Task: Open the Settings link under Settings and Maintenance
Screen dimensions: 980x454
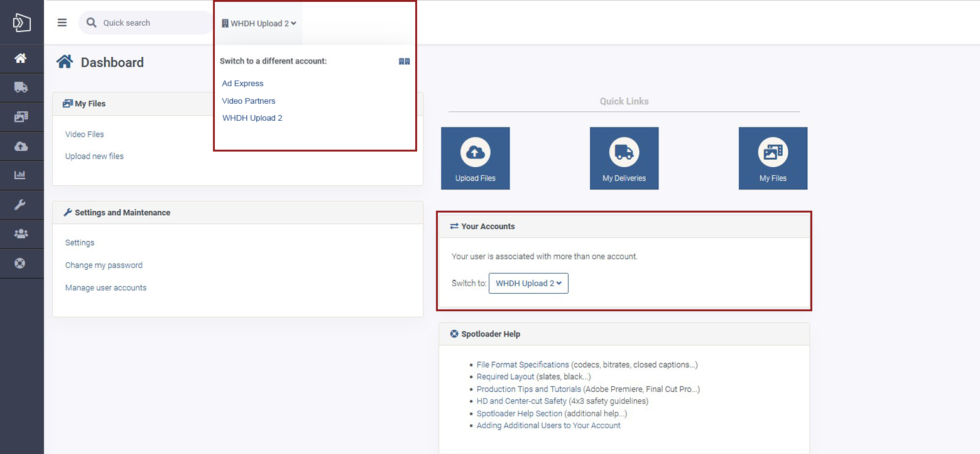Action: (x=80, y=243)
